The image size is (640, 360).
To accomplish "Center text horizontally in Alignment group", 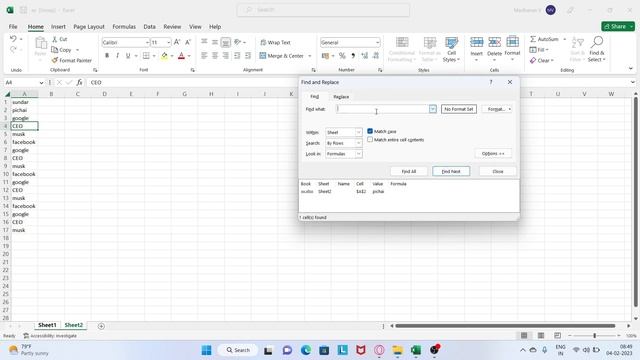I will click(x=215, y=56).
